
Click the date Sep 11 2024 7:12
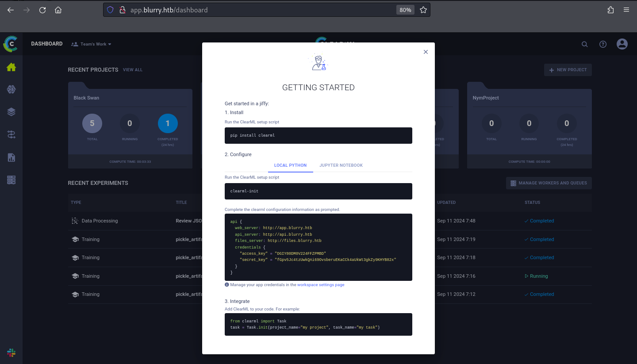coord(456,294)
